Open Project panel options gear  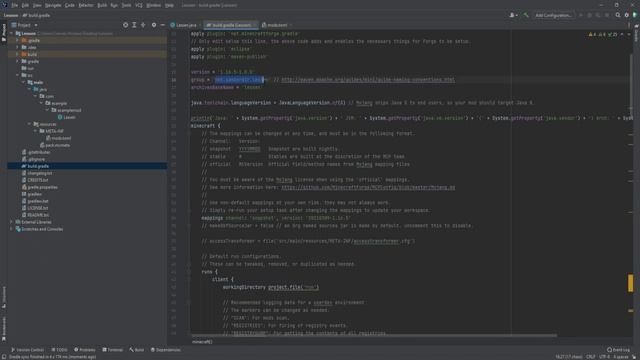click(154, 25)
